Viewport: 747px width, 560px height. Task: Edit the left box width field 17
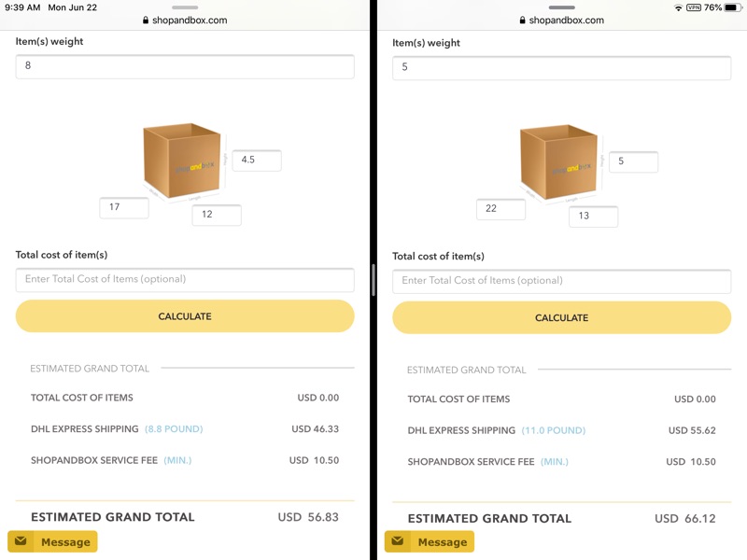[x=124, y=207]
